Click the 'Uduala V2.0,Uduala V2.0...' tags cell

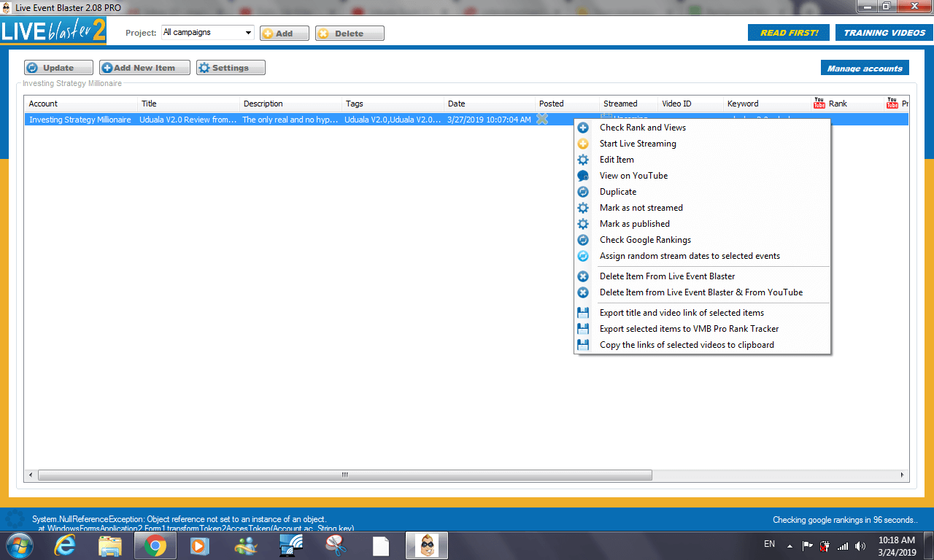(x=393, y=120)
